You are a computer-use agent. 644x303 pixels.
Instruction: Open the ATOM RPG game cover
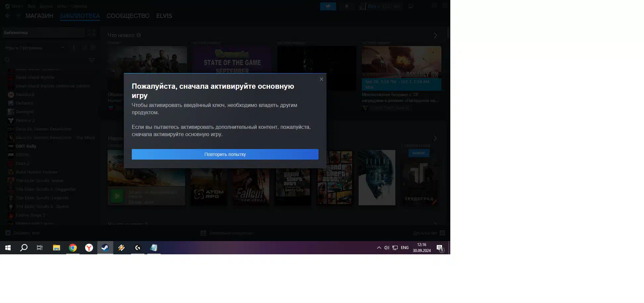(209, 187)
